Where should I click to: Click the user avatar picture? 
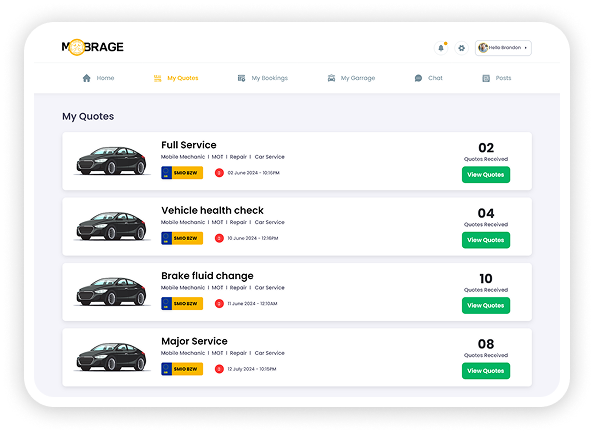pyautogui.click(x=483, y=48)
